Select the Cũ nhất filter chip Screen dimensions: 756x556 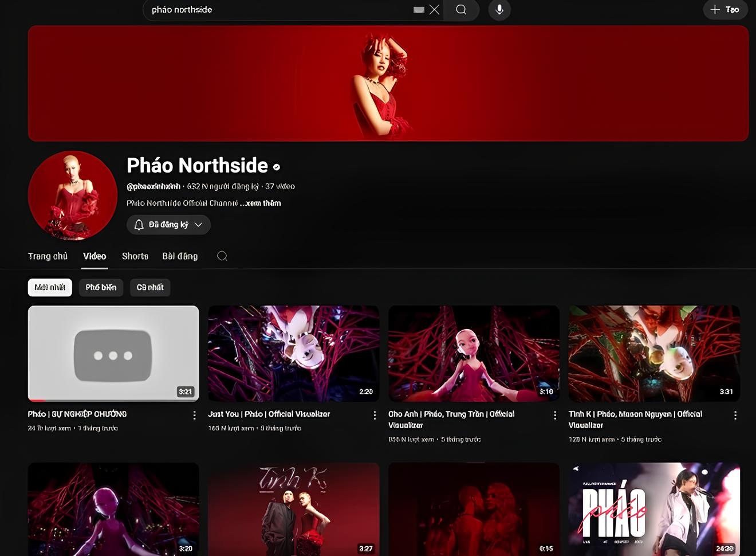(x=150, y=288)
